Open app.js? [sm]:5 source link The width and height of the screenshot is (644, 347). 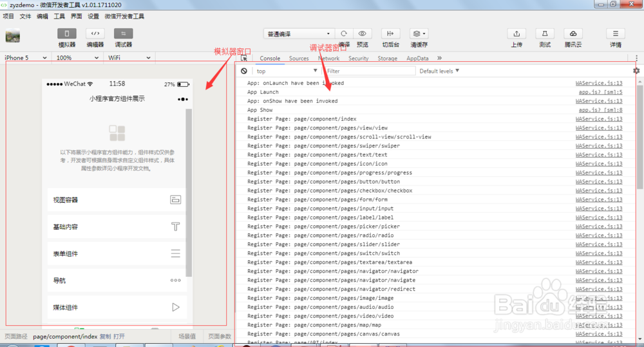tap(600, 92)
